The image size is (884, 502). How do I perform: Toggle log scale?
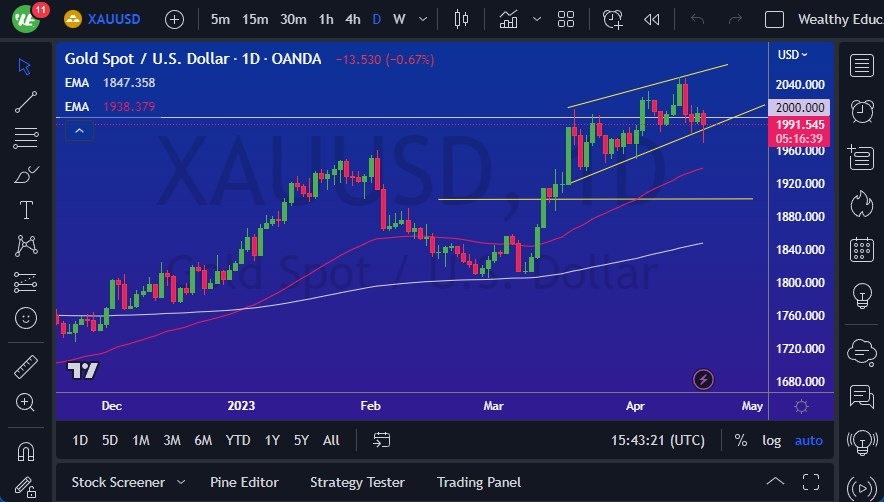772,440
